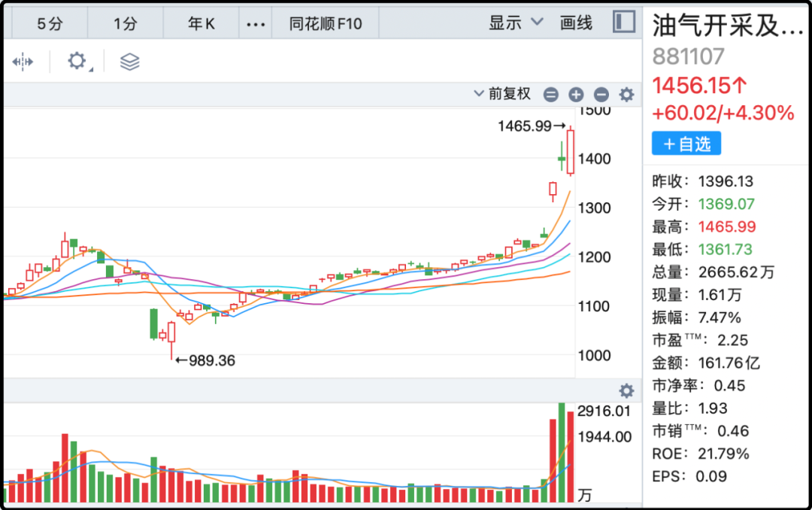Click the three-dots more periods button
Viewport: 812px width, 510px height.
(256, 24)
